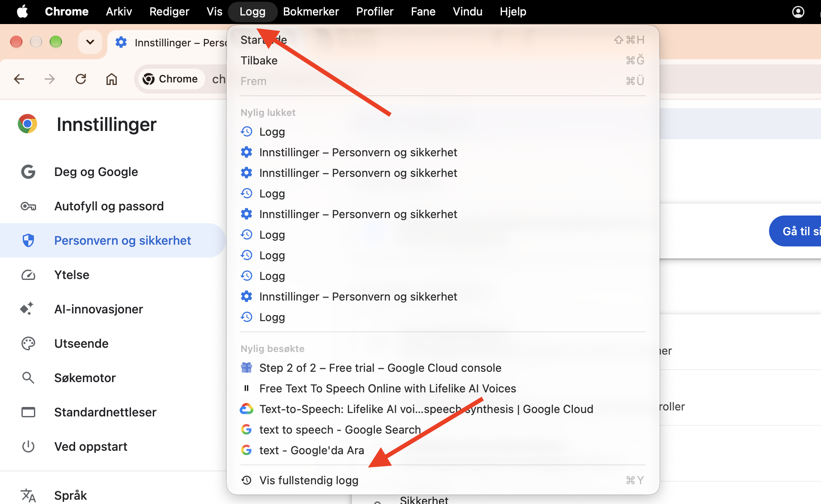
Task: Go forward with the forward arrow
Action: point(50,79)
